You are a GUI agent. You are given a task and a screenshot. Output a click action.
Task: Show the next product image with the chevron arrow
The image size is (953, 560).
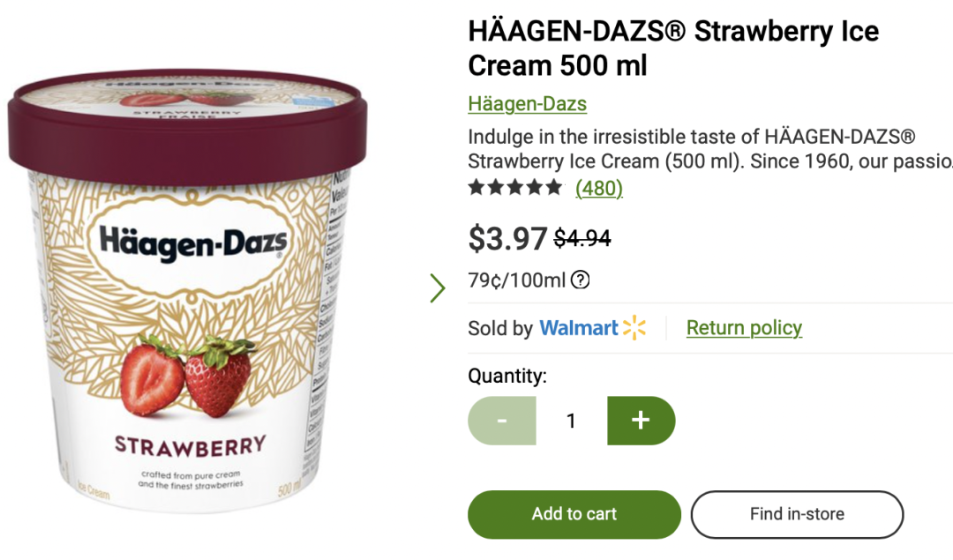click(438, 287)
